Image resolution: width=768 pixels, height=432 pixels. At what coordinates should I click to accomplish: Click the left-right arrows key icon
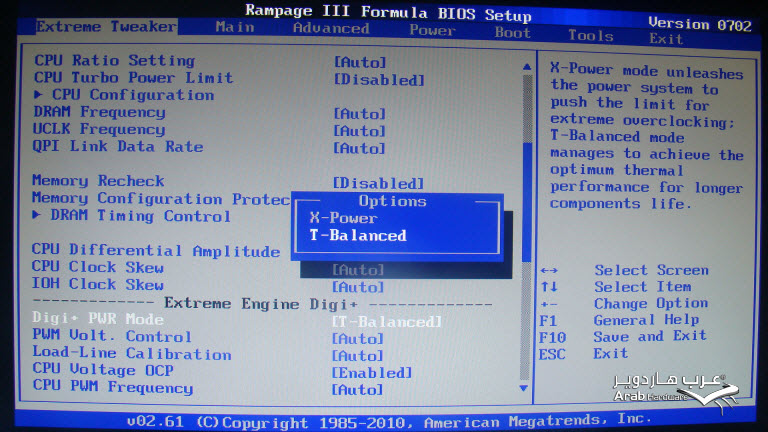[x=549, y=270]
